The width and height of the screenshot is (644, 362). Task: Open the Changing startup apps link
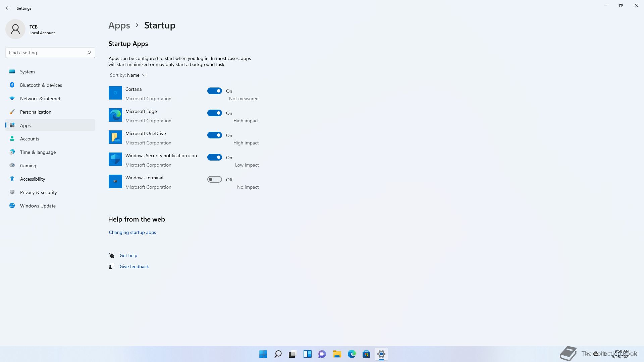tap(132, 232)
